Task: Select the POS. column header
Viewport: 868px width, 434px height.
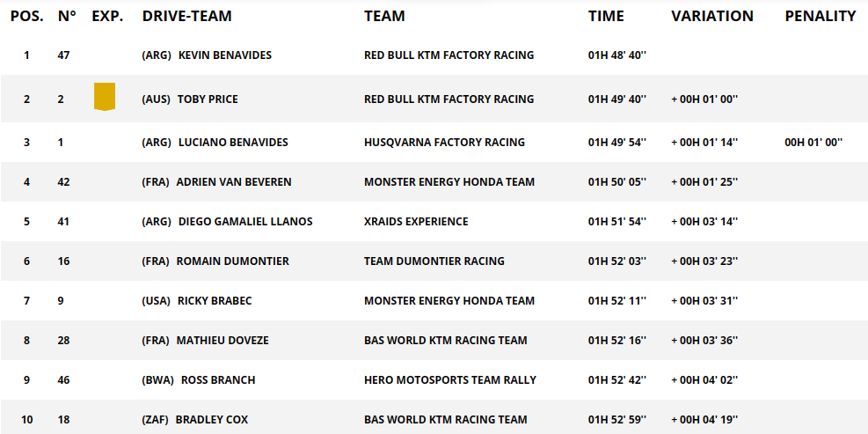Action: point(27,16)
